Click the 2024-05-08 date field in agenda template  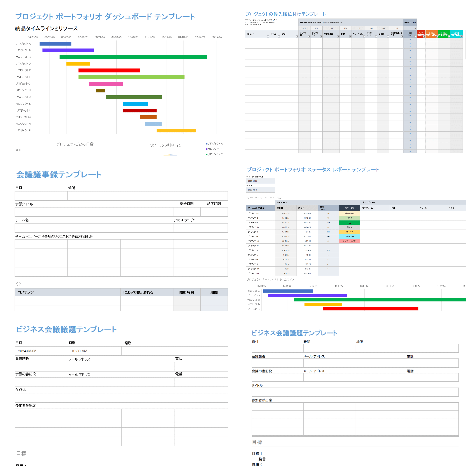tap(41, 351)
